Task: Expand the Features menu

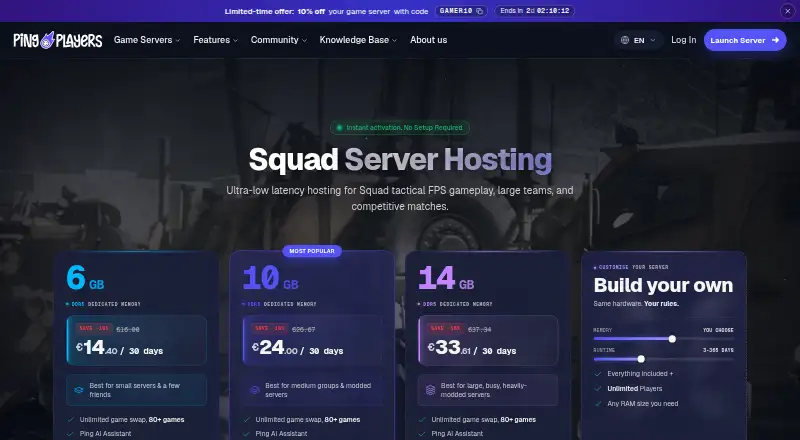Action: point(215,40)
